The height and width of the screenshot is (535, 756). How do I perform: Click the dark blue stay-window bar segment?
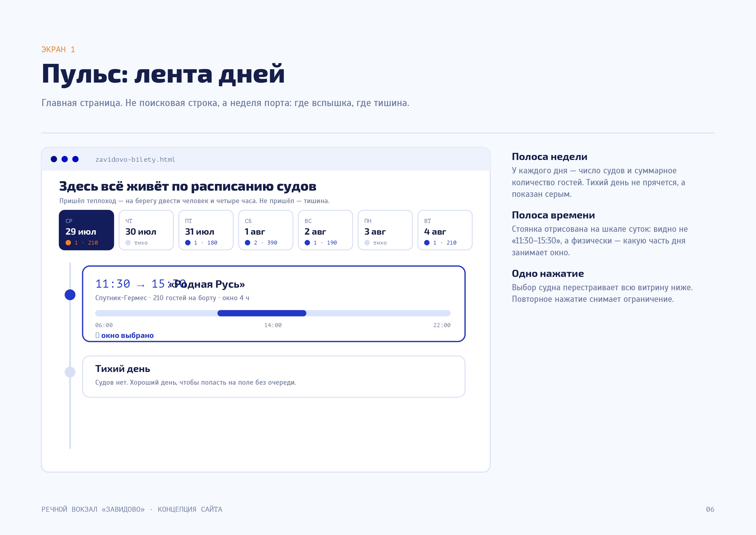coord(262,313)
